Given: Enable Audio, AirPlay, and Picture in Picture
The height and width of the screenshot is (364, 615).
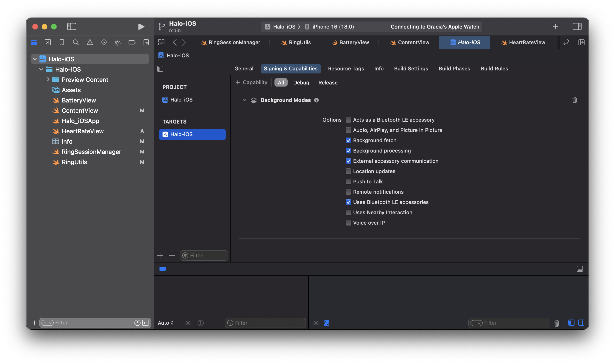Looking at the screenshot, I should 348,130.
